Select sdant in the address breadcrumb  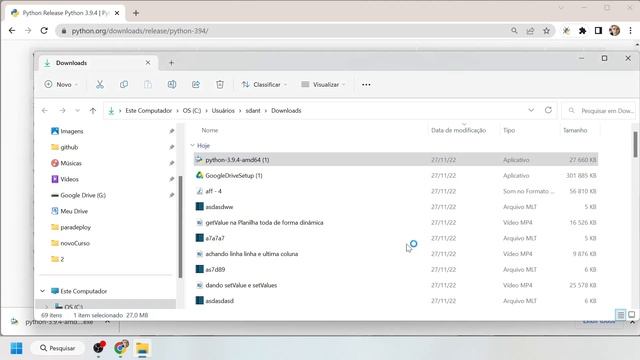click(x=253, y=111)
